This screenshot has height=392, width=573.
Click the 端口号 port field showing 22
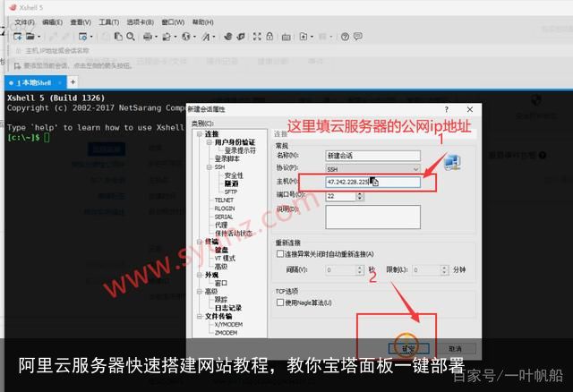point(340,196)
